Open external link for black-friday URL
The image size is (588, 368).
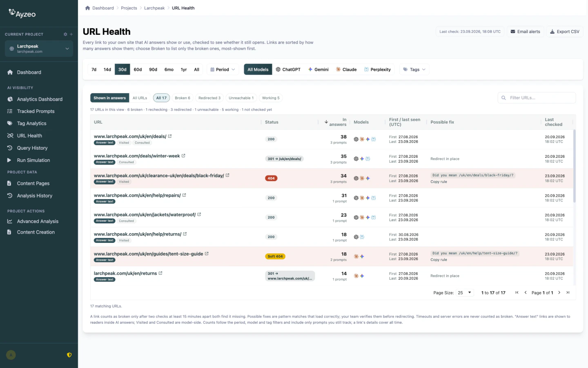(227, 175)
